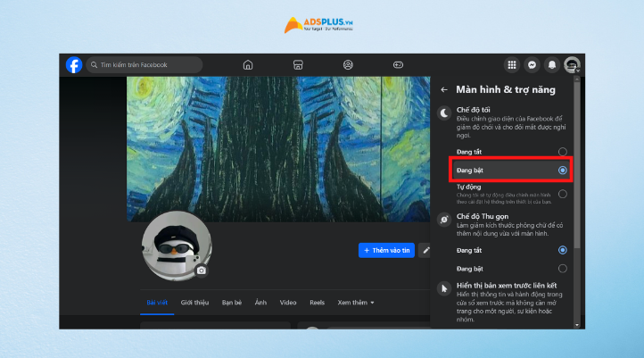Screen dimensions: 644x358
Task: Select Đang bật for Chế độ Thu gọn
Action: (x=512, y=269)
